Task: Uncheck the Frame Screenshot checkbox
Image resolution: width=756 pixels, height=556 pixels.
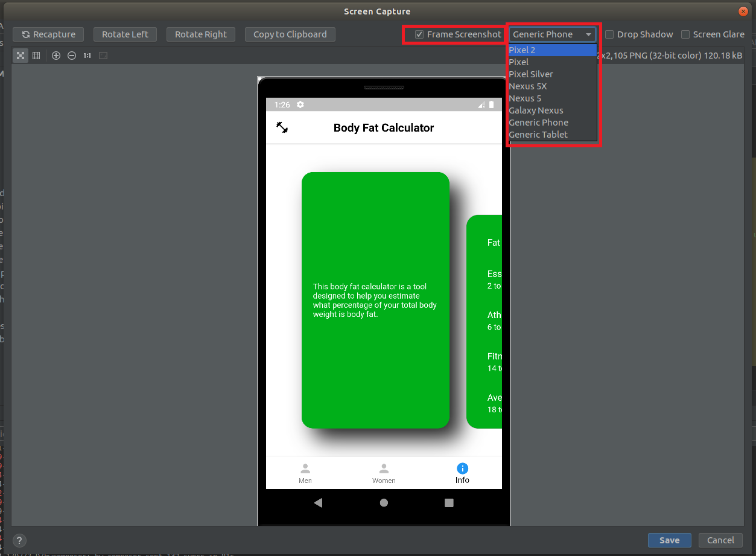Action: click(x=419, y=34)
